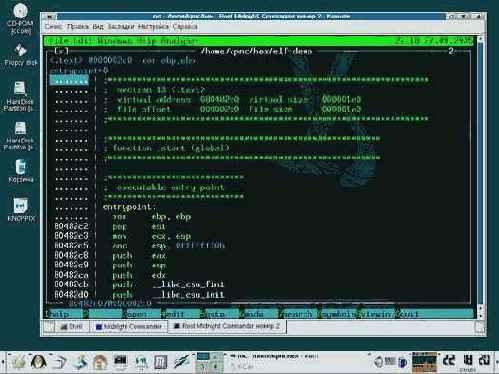Viewport: 499px width, 374px height.
Task: Click the 'goto' function key label
Action: pos(213,314)
